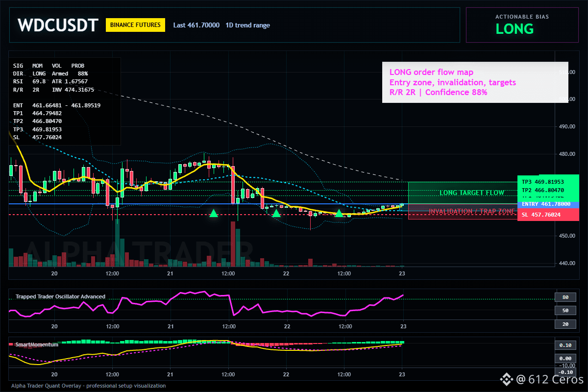The image size is (588, 392).
Task: Click the INVALIDATION / TRAP ZONE label
Action: pos(472,211)
